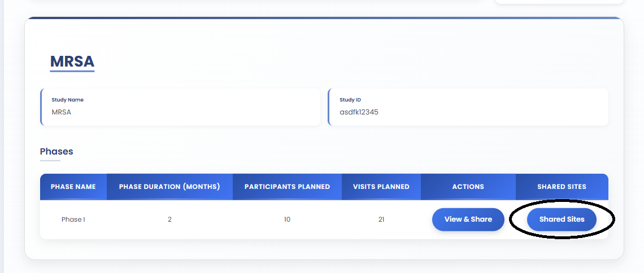Click the Study Name field value MRSA

62,112
